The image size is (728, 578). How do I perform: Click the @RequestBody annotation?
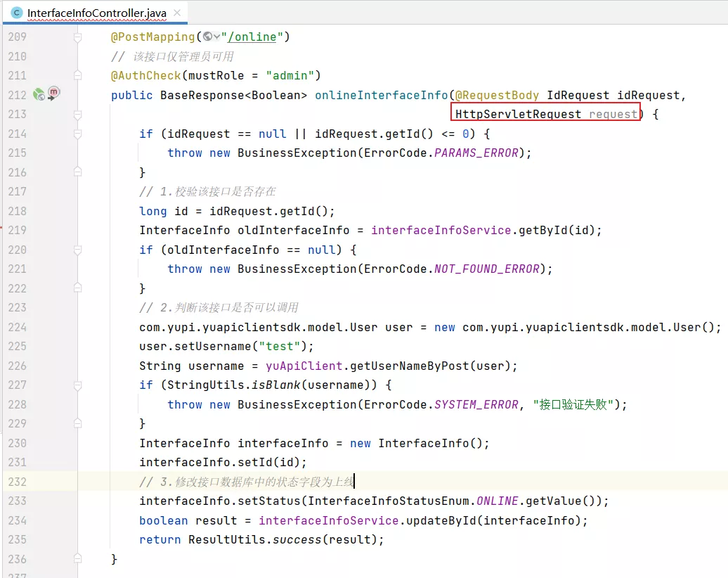click(x=498, y=95)
